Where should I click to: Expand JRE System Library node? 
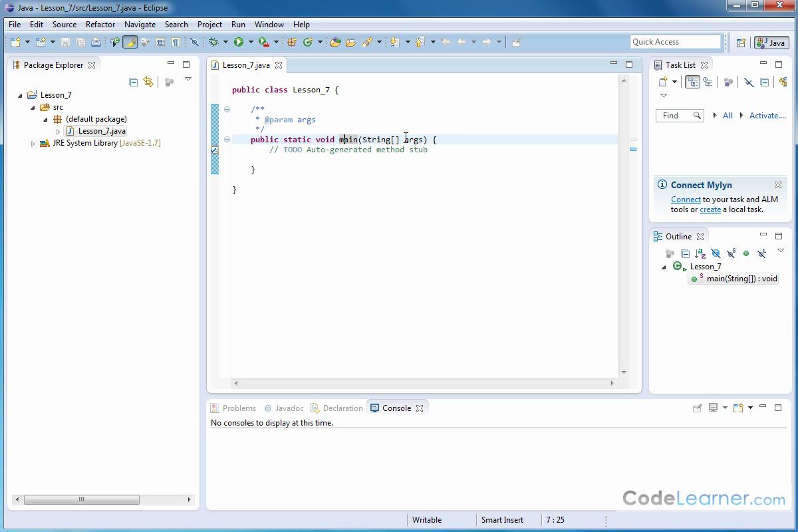pyautogui.click(x=33, y=143)
